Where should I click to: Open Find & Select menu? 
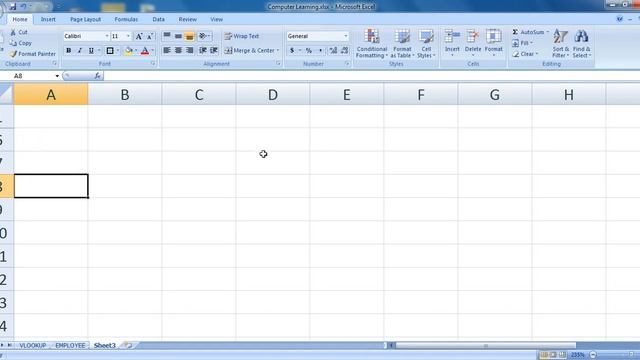coord(582,44)
